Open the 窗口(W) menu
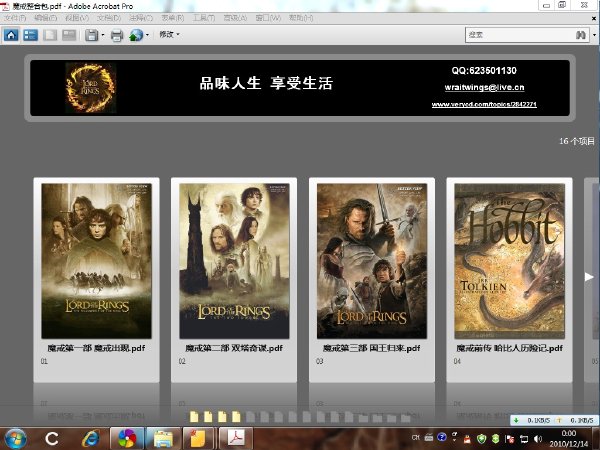 tap(268, 18)
